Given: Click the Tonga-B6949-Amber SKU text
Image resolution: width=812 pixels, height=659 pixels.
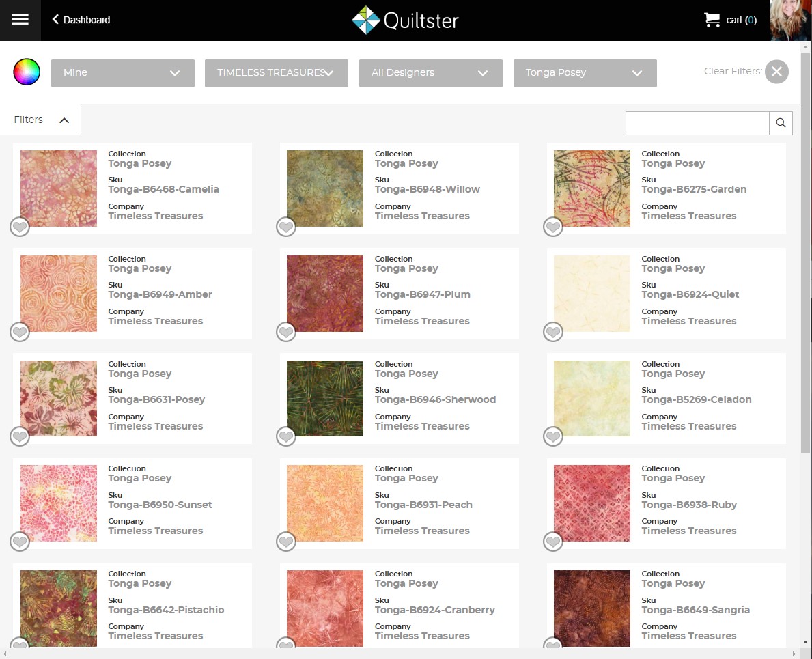Looking at the screenshot, I should 160,294.
